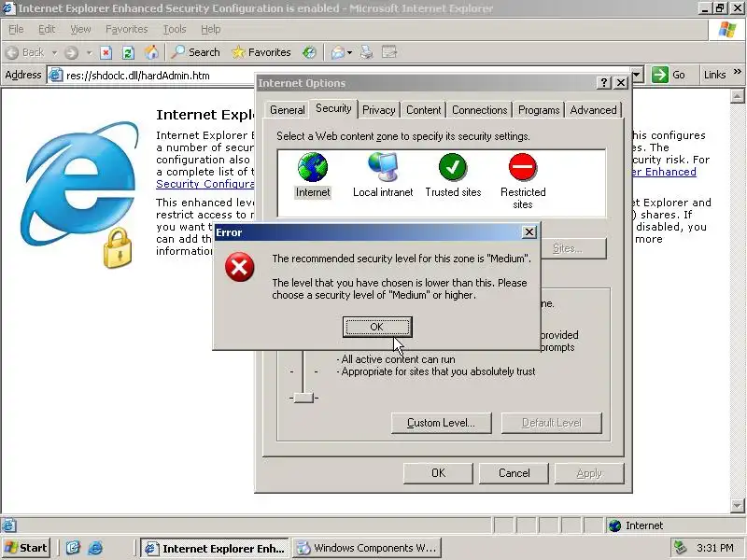The height and width of the screenshot is (560, 747).
Task: Click the green Go button
Action: pyautogui.click(x=669, y=75)
